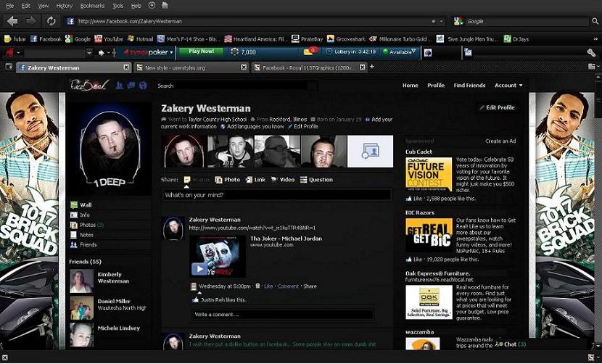602x364 pixels.
Task: Click the Facebook Search field
Action: (236, 86)
